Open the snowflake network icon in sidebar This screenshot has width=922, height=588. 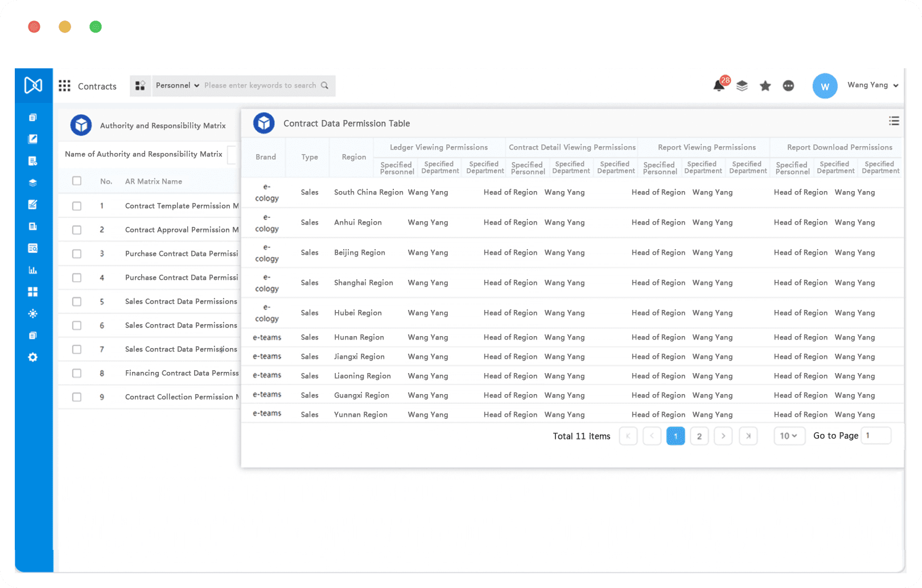(x=33, y=313)
